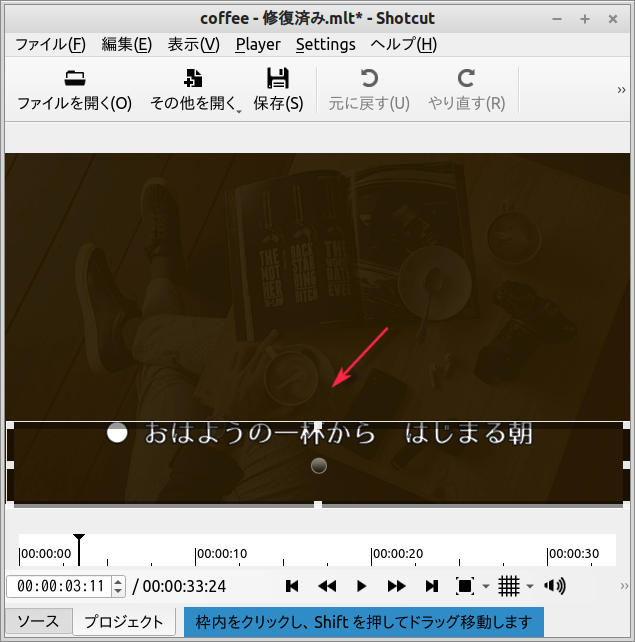Toggle the grid display icon
The width and height of the screenshot is (635, 642).
[509, 586]
